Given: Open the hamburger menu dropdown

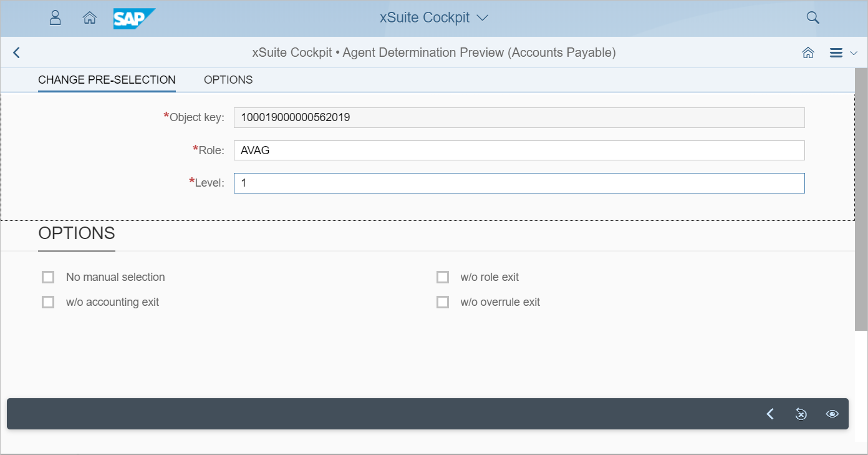Looking at the screenshot, I should (844, 53).
